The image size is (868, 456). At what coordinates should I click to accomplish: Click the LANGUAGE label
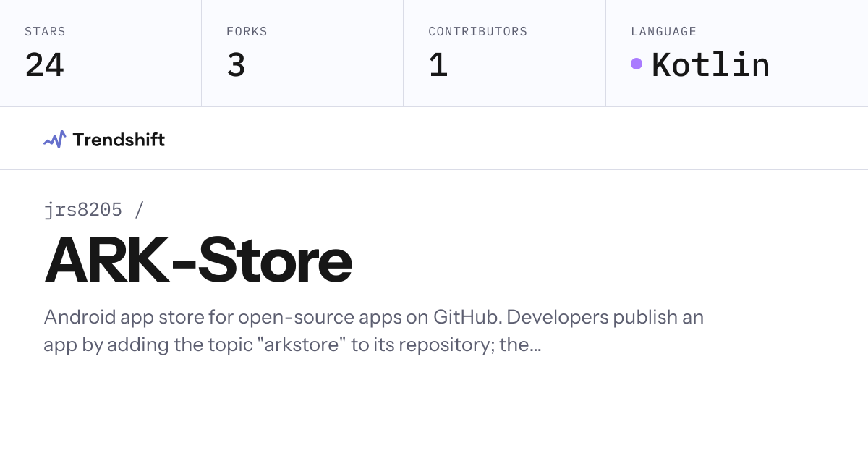point(663,32)
